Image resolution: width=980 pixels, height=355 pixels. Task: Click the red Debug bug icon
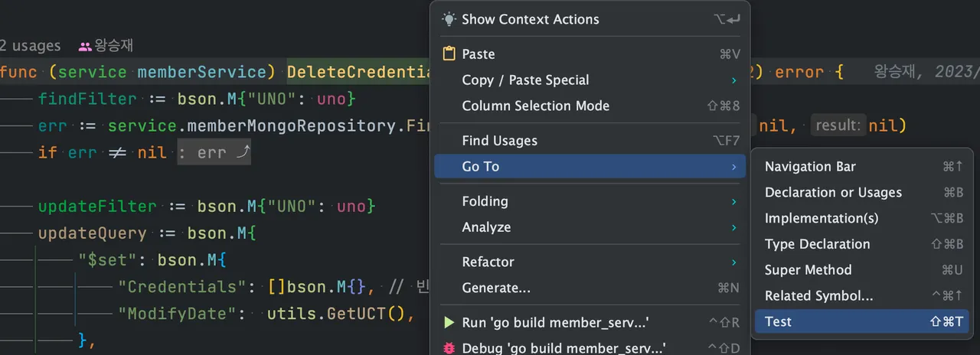coord(449,348)
